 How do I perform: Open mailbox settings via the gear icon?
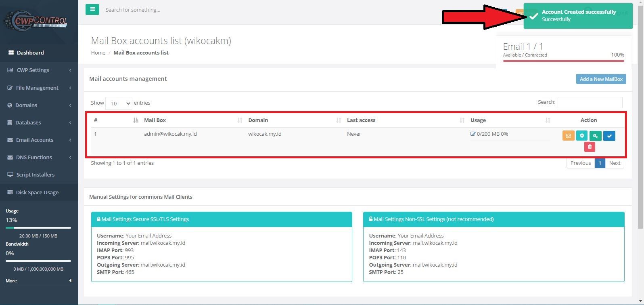[x=582, y=136]
